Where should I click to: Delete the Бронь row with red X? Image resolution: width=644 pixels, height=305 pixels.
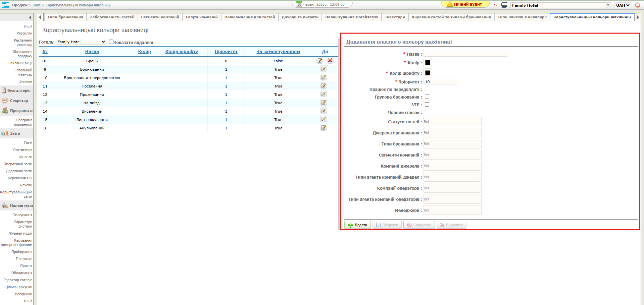(x=330, y=61)
